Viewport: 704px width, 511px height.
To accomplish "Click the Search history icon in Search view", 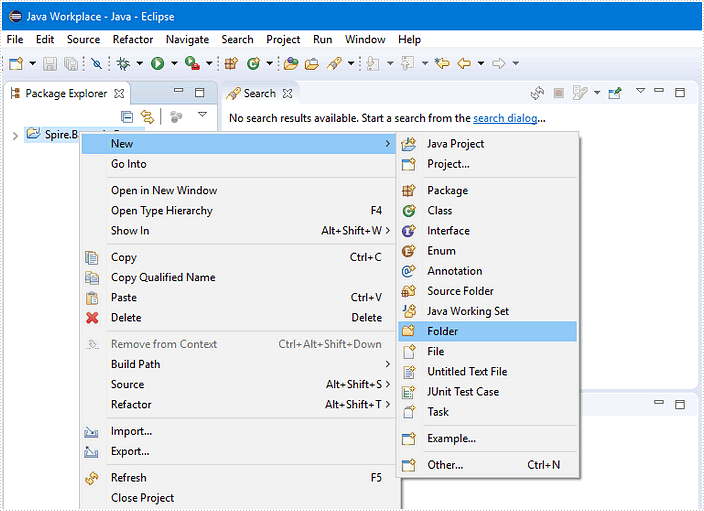I will pos(580,93).
